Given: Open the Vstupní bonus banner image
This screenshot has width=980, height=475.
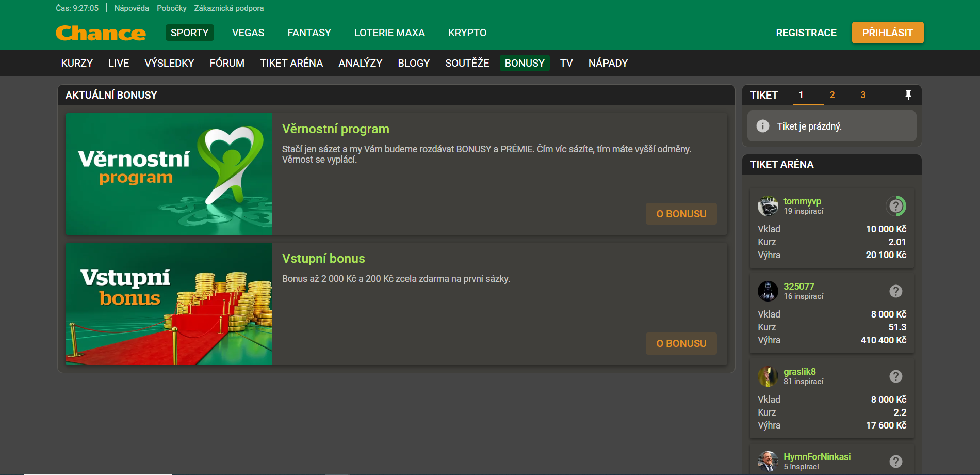Looking at the screenshot, I should tap(169, 304).
